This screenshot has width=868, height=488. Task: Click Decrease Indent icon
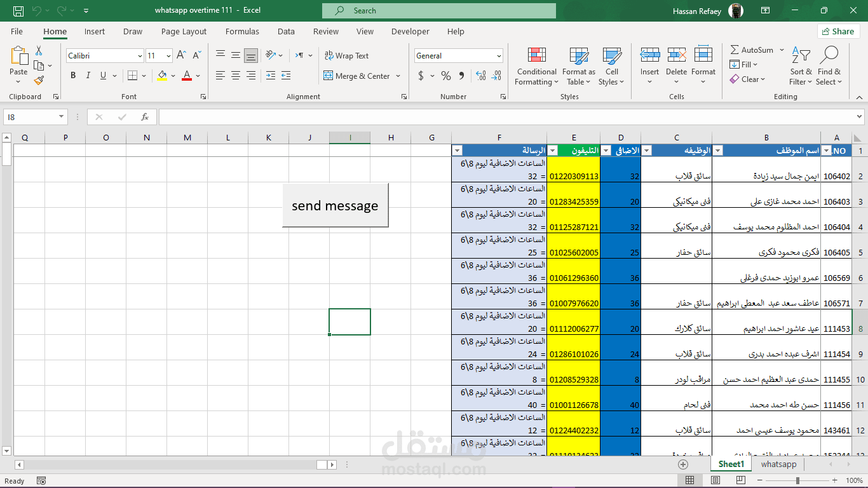(x=271, y=76)
